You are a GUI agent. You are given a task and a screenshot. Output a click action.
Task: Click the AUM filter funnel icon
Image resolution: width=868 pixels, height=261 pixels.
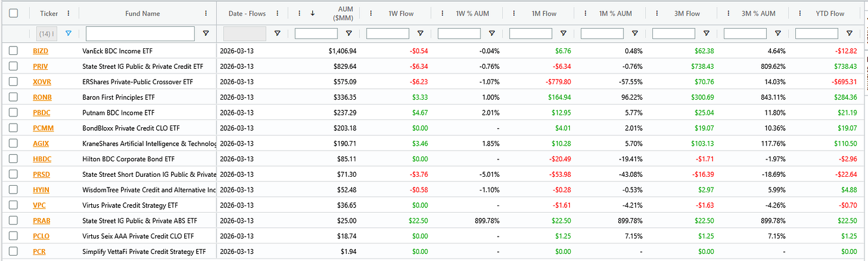349,33
